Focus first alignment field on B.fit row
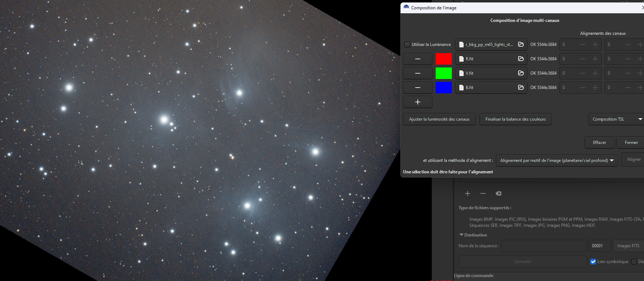Viewport: 644px width, 281px height. click(x=568, y=88)
